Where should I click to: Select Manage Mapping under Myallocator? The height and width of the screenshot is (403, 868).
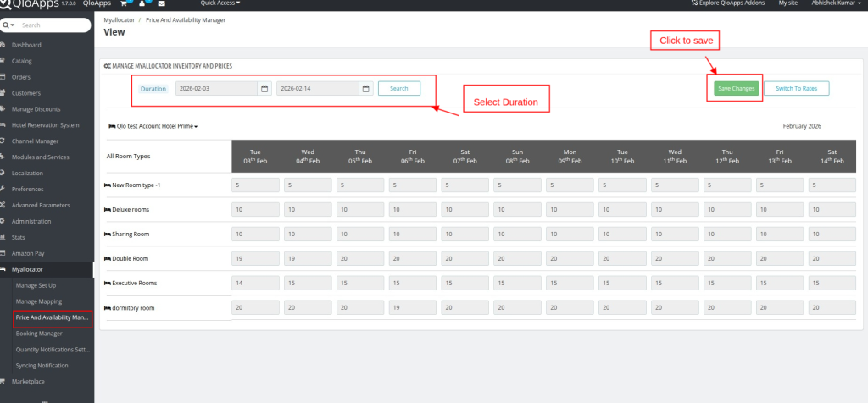point(39,301)
